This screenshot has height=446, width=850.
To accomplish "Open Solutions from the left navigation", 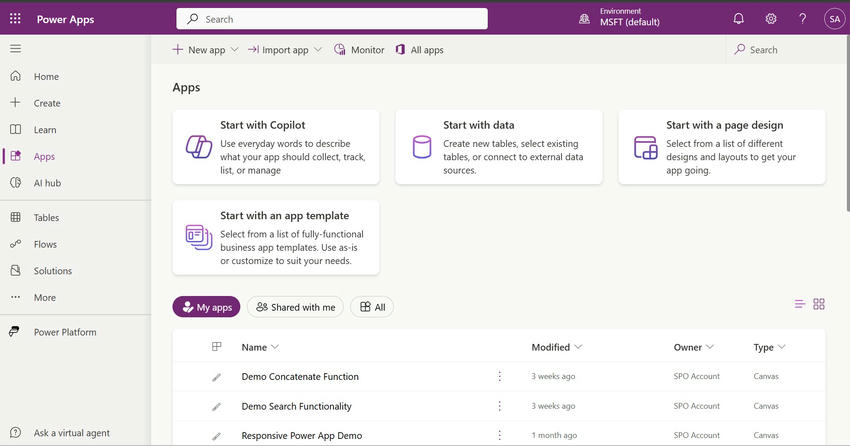I will point(52,271).
